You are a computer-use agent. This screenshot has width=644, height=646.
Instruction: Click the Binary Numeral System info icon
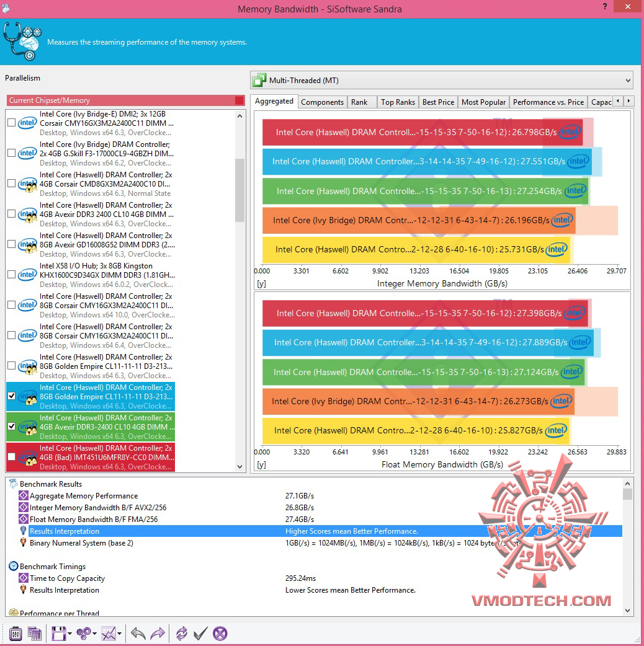(24, 542)
